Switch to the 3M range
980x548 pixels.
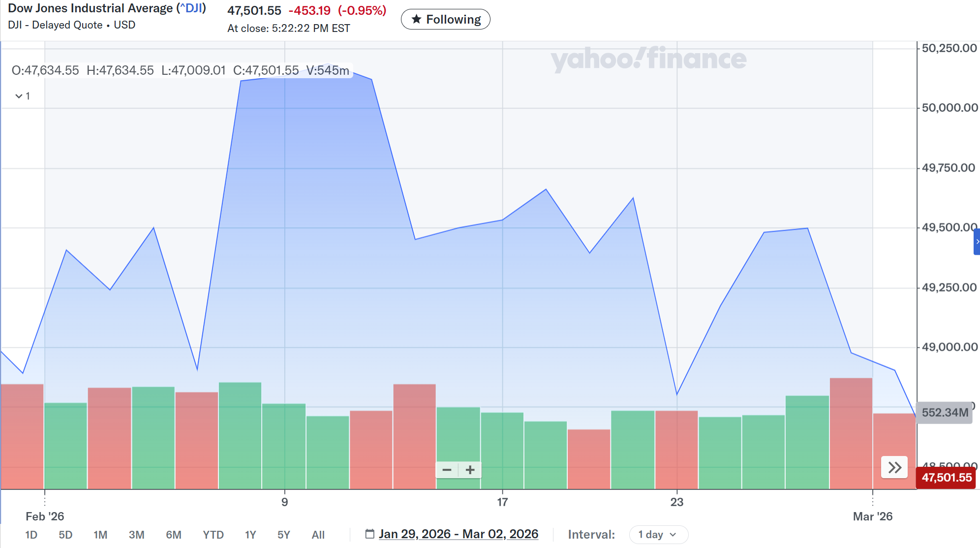[x=136, y=535]
